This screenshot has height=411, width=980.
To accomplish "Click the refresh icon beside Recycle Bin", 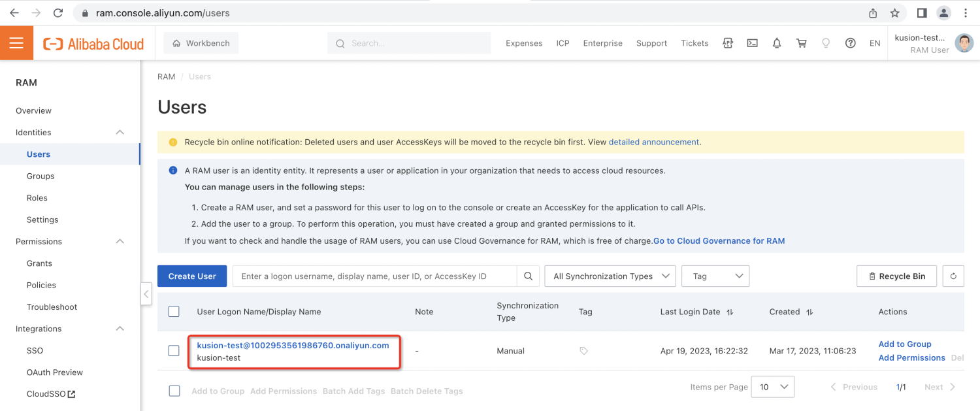I will tap(953, 276).
